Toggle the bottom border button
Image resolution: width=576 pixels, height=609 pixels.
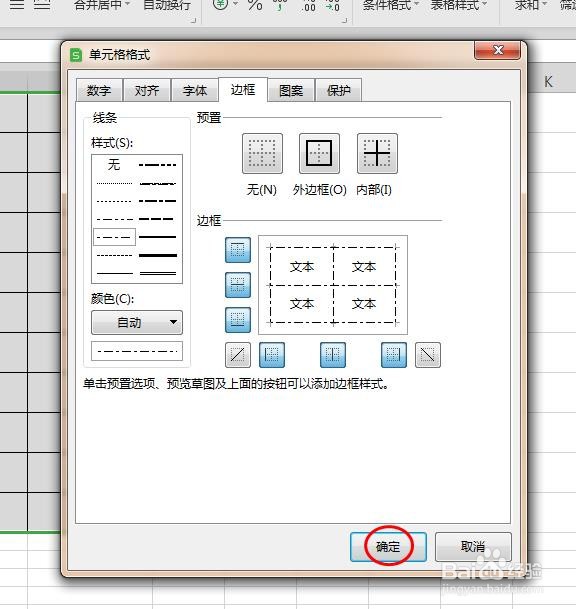(x=238, y=320)
